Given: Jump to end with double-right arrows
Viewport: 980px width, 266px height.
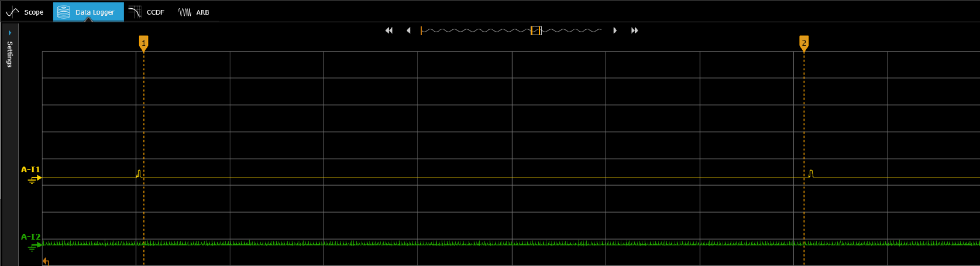Looking at the screenshot, I should (634, 30).
